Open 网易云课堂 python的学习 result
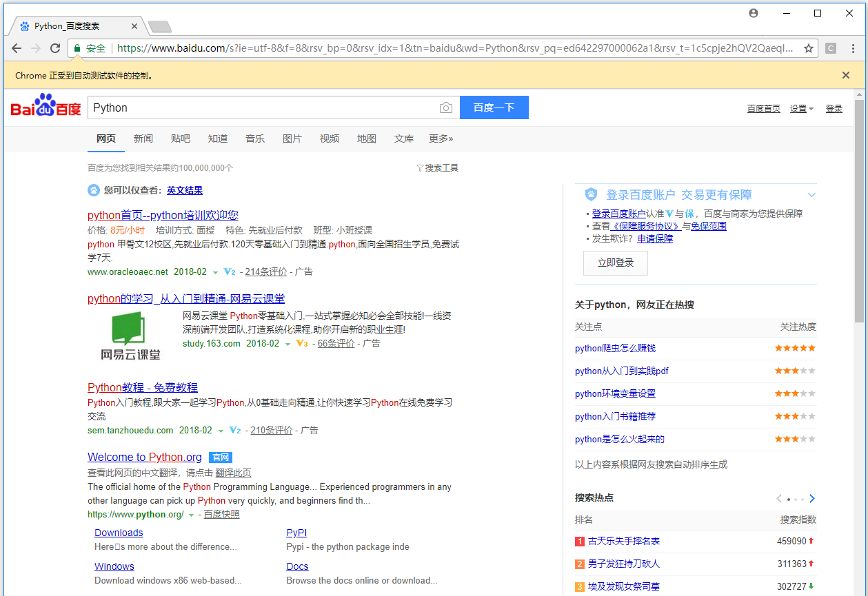 click(x=186, y=298)
